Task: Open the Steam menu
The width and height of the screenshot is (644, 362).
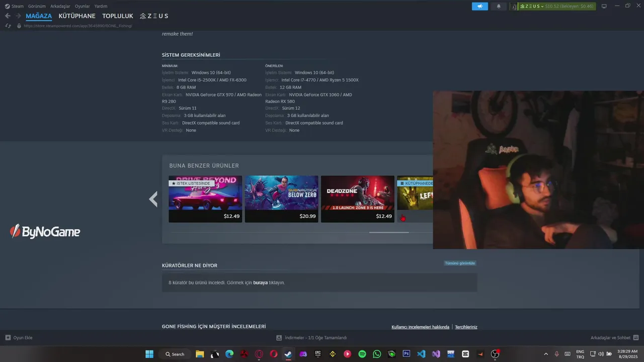Action: point(14,6)
